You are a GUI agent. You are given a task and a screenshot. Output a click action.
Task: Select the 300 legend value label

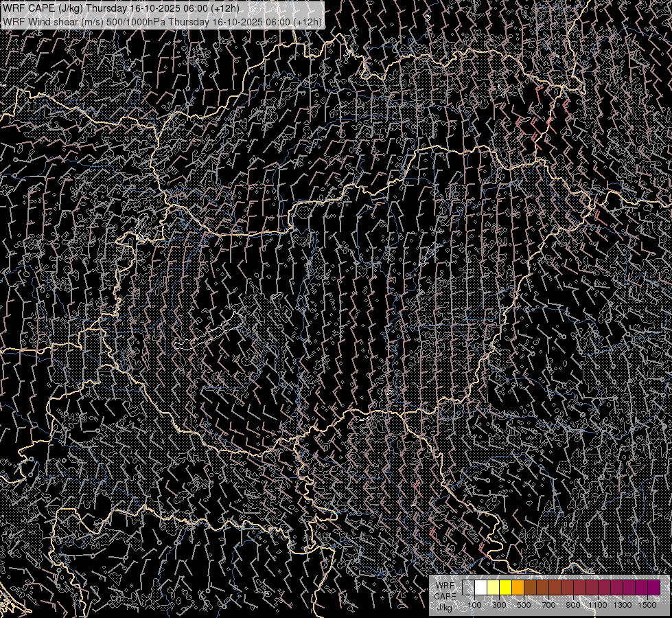[x=499, y=605]
